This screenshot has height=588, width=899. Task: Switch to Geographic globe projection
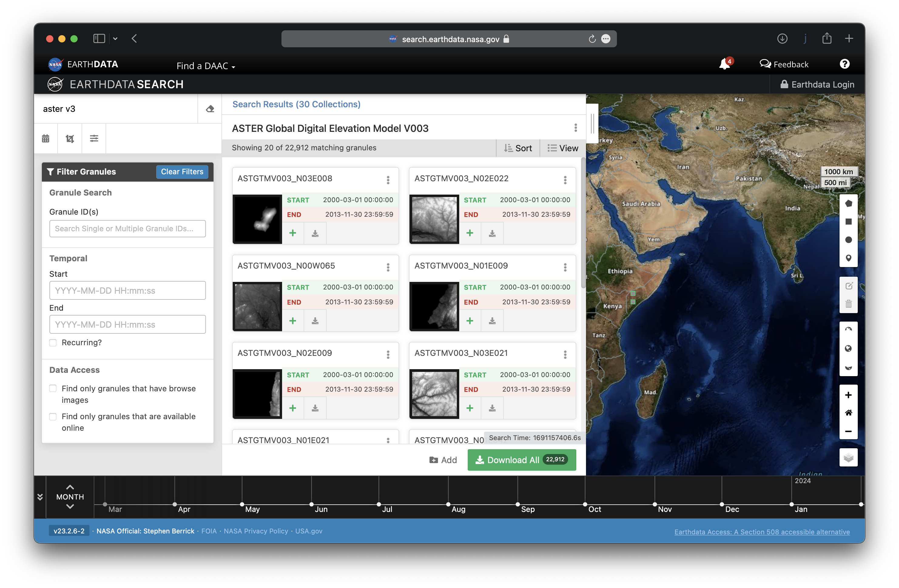coord(848,349)
